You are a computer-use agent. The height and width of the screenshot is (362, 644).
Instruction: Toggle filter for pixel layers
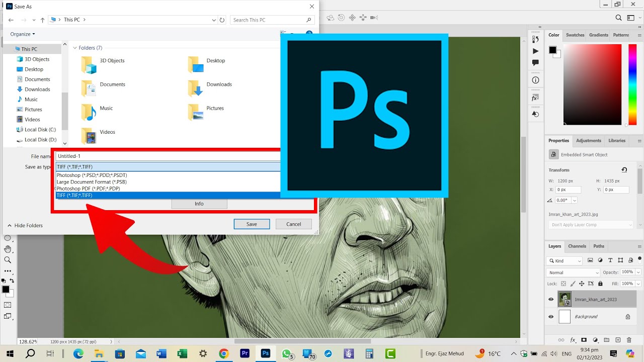click(x=590, y=260)
